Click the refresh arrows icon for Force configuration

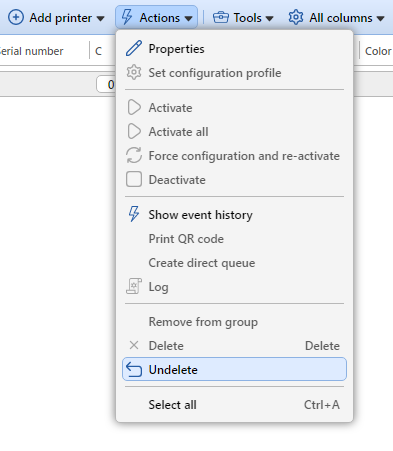click(134, 156)
